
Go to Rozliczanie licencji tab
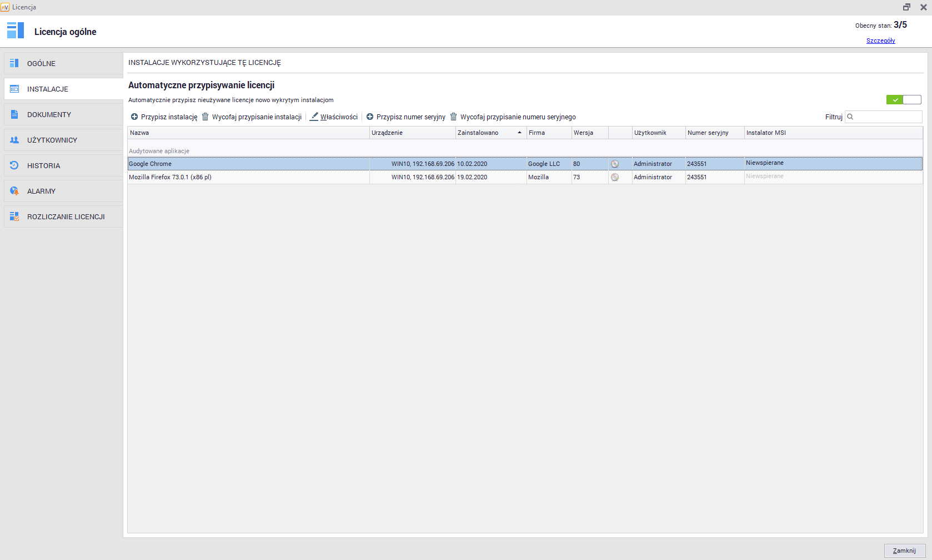66,217
